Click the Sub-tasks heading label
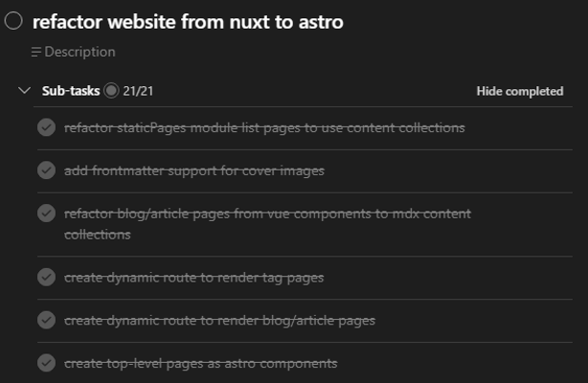The width and height of the screenshot is (588, 383). [71, 91]
